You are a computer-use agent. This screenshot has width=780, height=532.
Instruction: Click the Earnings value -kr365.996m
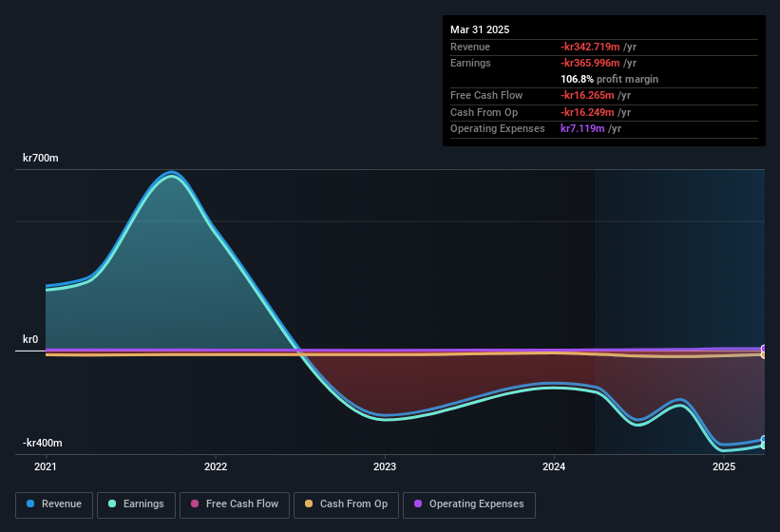click(591, 63)
